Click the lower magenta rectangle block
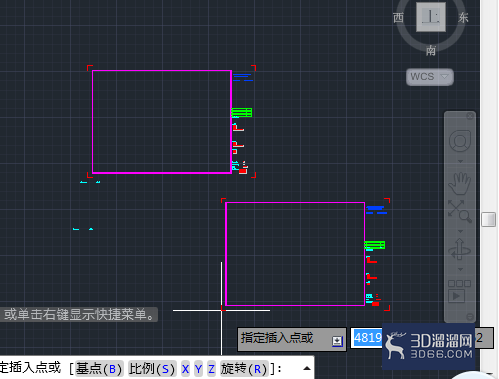Viewport: 499px width, 379px height. (x=295, y=254)
